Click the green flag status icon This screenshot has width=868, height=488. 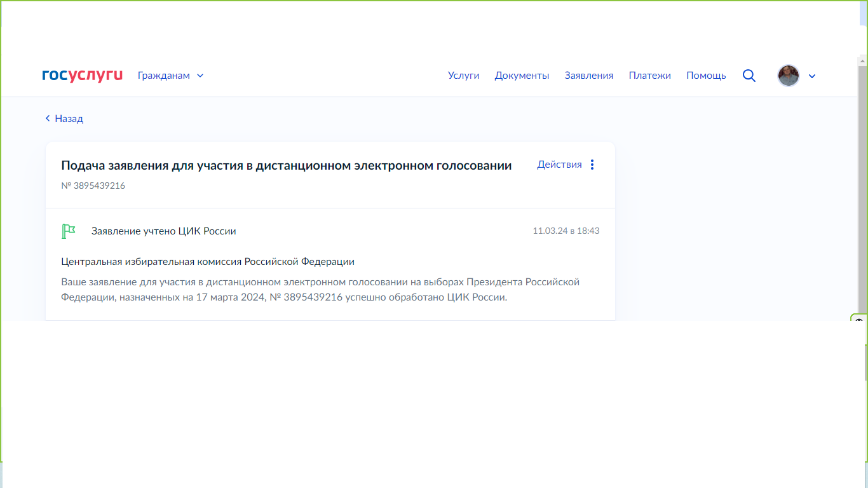[68, 231]
